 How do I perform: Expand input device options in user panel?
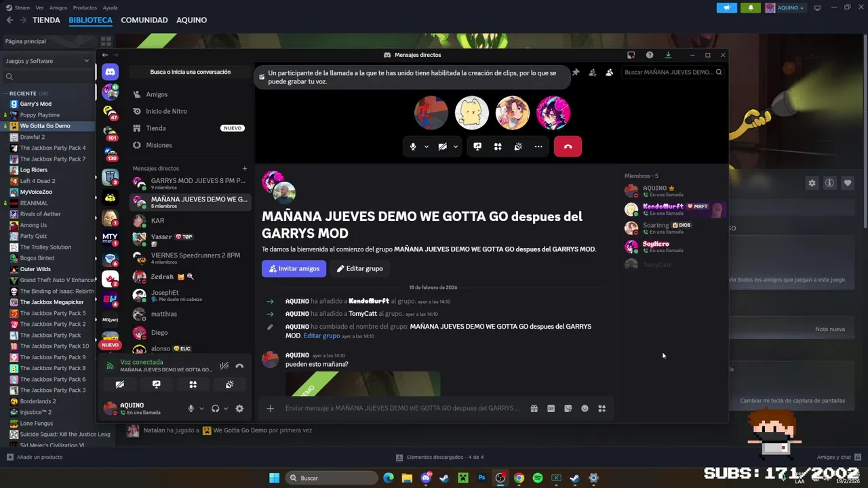pos(201,409)
